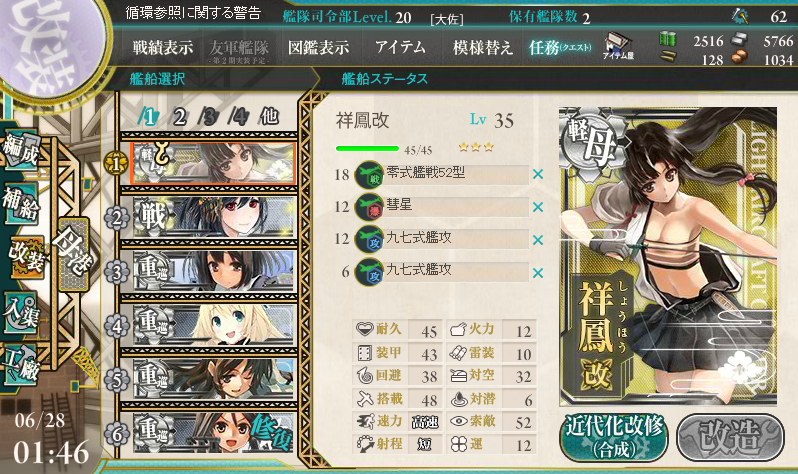
Task: Switch to fleet tab 2
Action: click(x=179, y=117)
